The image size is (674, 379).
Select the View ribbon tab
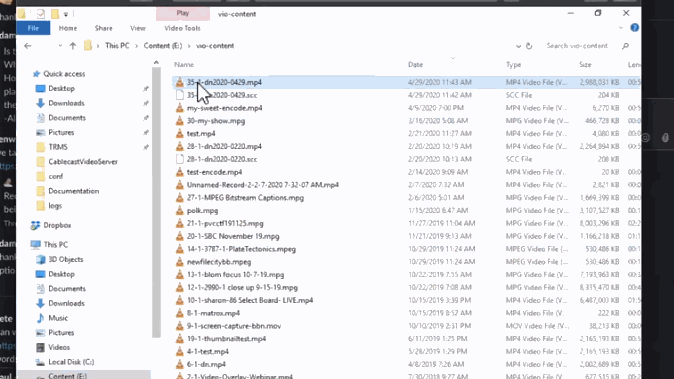click(x=138, y=28)
